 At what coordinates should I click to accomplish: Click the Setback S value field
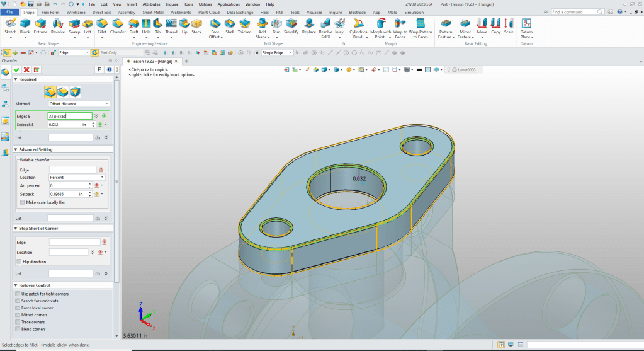tap(65, 125)
